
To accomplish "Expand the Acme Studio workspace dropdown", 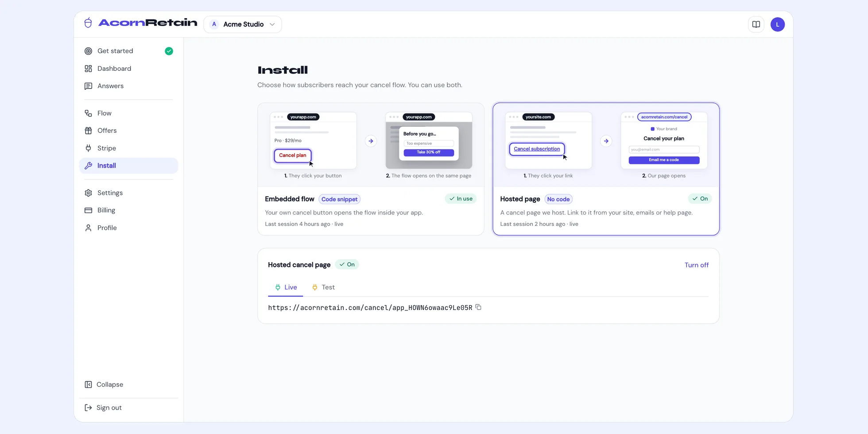I will [243, 24].
